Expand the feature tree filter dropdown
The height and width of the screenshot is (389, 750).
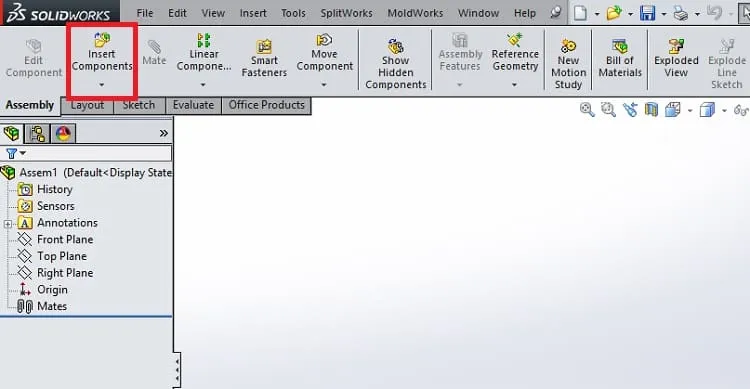22,153
